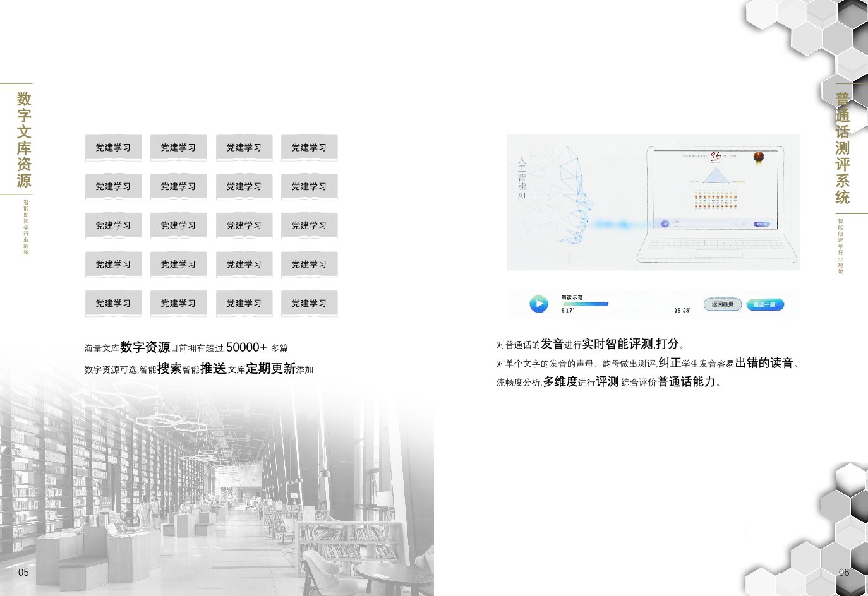Click the line 数字资源可选,智能搜索智能推送
Image resolution: width=868 pixels, height=596 pixels.
[199, 369]
